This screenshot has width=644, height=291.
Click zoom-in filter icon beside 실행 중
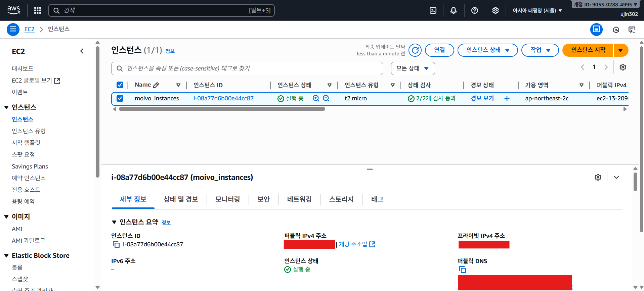pyautogui.click(x=316, y=98)
